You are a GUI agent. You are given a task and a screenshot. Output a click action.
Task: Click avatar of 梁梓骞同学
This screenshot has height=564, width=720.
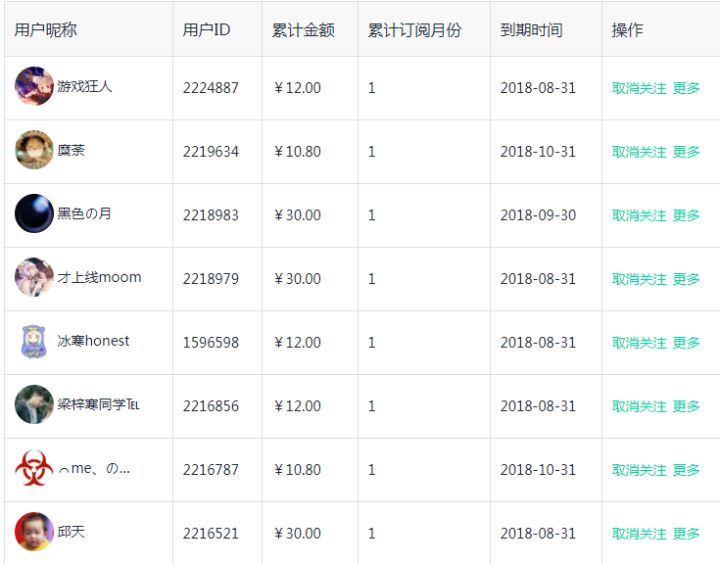[x=34, y=405]
